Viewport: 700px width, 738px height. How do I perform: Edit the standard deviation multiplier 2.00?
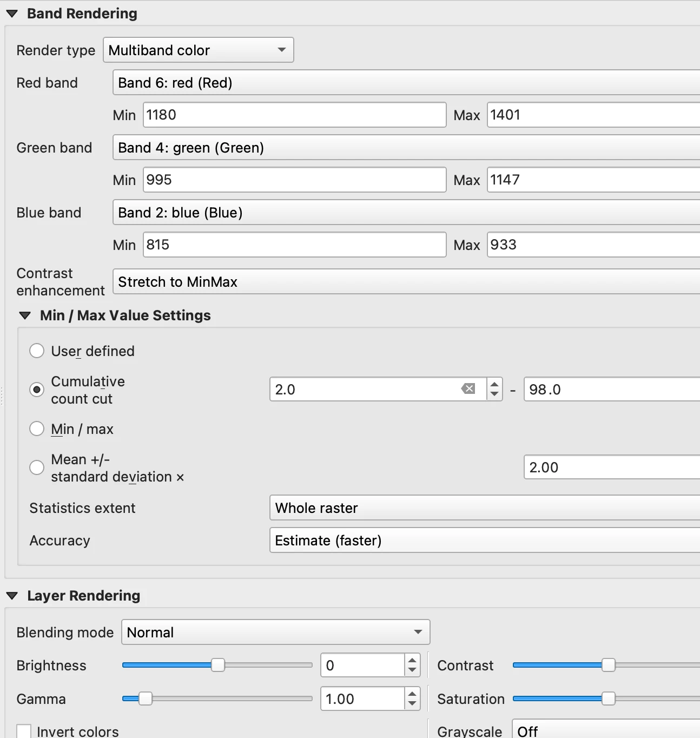(612, 467)
